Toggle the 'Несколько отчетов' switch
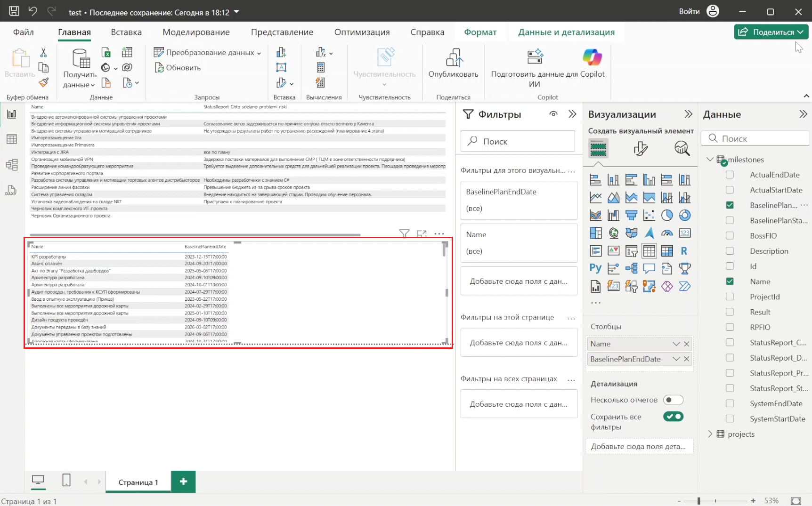Viewport: 812px width, 506px height. pyautogui.click(x=673, y=400)
